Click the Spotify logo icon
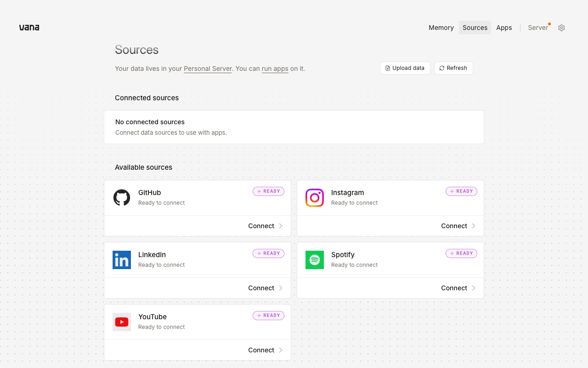588x368 pixels. (x=315, y=260)
